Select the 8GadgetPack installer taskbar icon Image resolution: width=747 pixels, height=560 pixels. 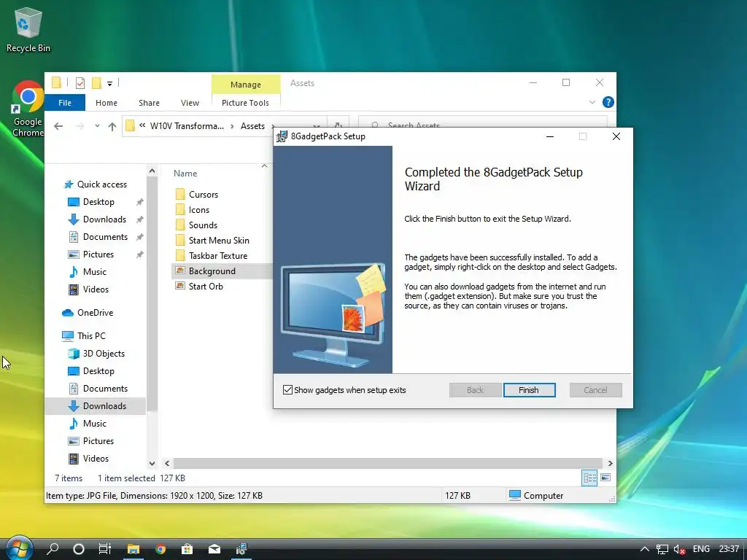(241, 549)
